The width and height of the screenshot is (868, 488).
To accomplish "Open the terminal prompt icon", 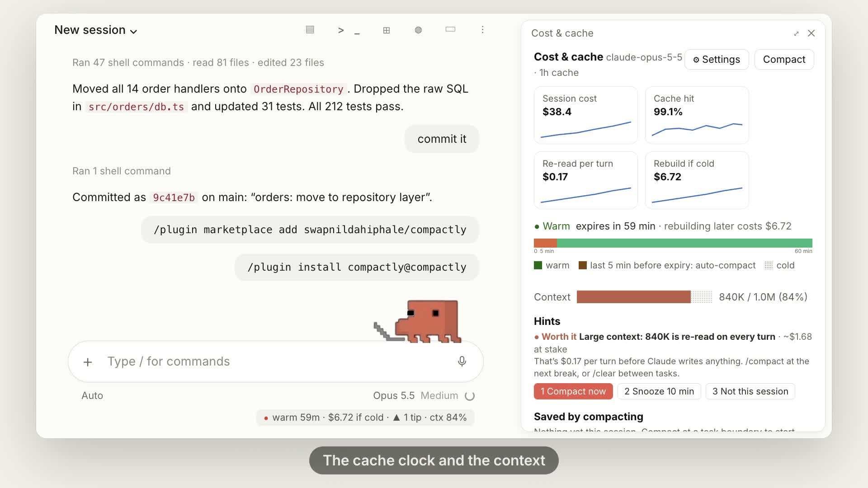I will click(x=349, y=30).
